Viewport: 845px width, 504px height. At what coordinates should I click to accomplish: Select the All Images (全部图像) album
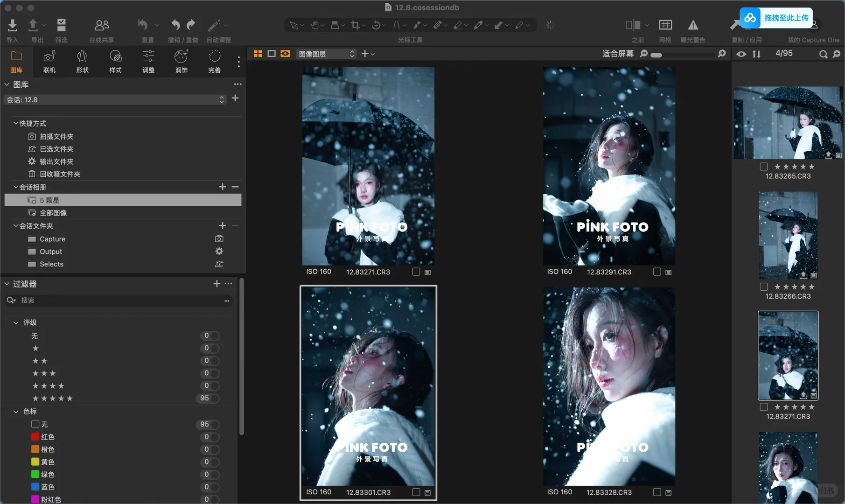53,213
